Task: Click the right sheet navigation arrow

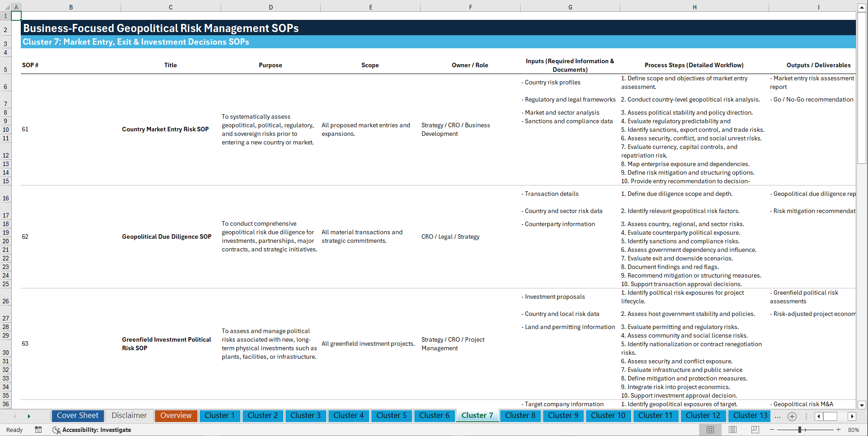Action: (x=29, y=416)
